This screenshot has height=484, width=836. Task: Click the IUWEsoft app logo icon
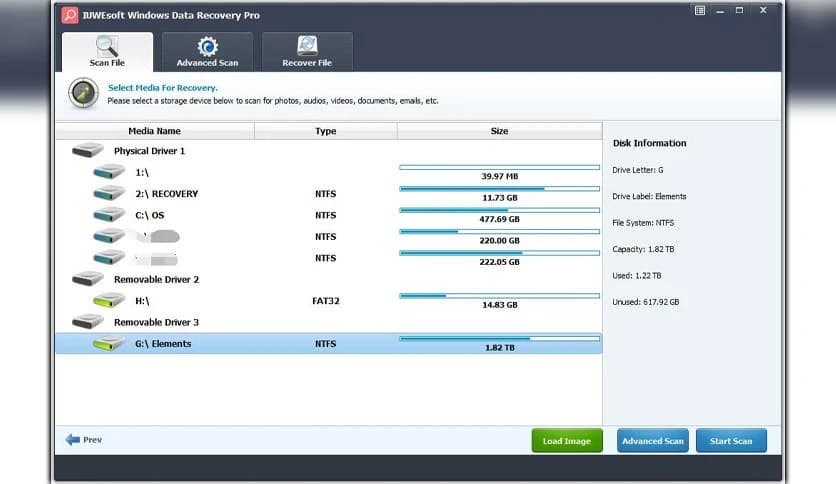(x=70, y=15)
